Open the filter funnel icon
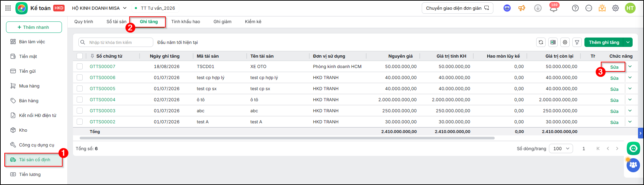644x185 pixels. pyautogui.click(x=577, y=42)
